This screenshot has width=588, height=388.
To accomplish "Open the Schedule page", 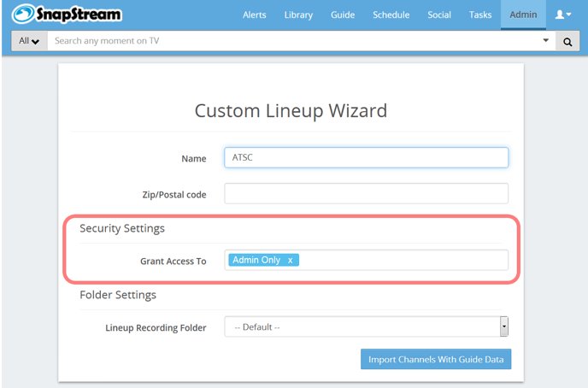I will [x=391, y=15].
